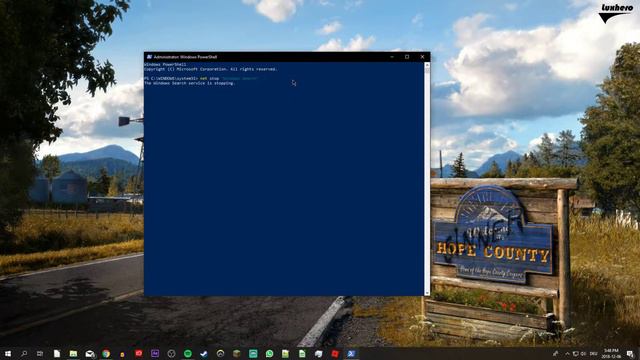Open the taskbar clock and date
This screenshot has height=360, width=640.
(x=611, y=353)
